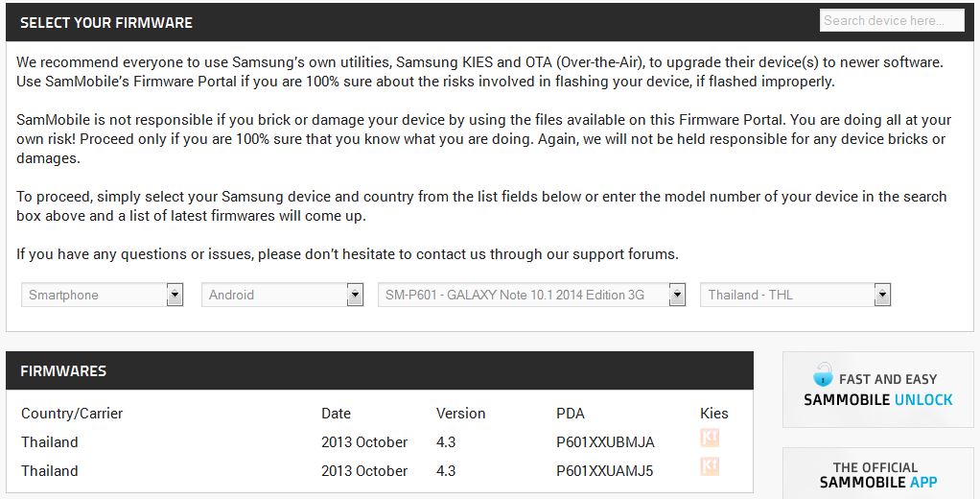This screenshot has height=499, width=980.
Task: Select the Thailand entry in the P601XXUAMJ5 row
Action: coord(50,471)
